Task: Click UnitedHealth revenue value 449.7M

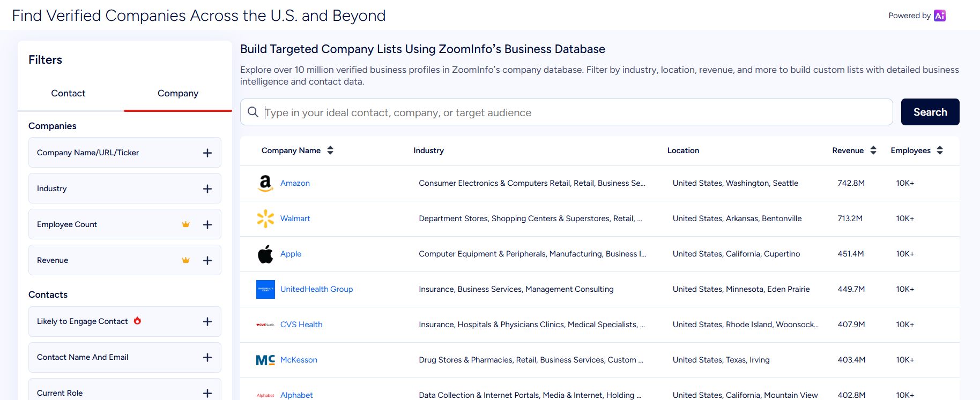Action: point(851,289)
